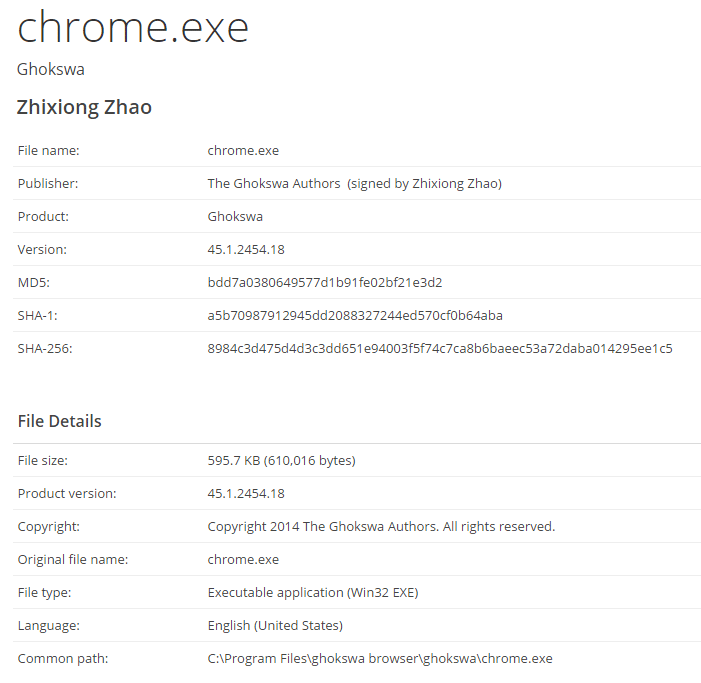Click the MD5: label
The height and width of the screenshot is (683, 701).
pyautogui.click(x=34, y=282)
